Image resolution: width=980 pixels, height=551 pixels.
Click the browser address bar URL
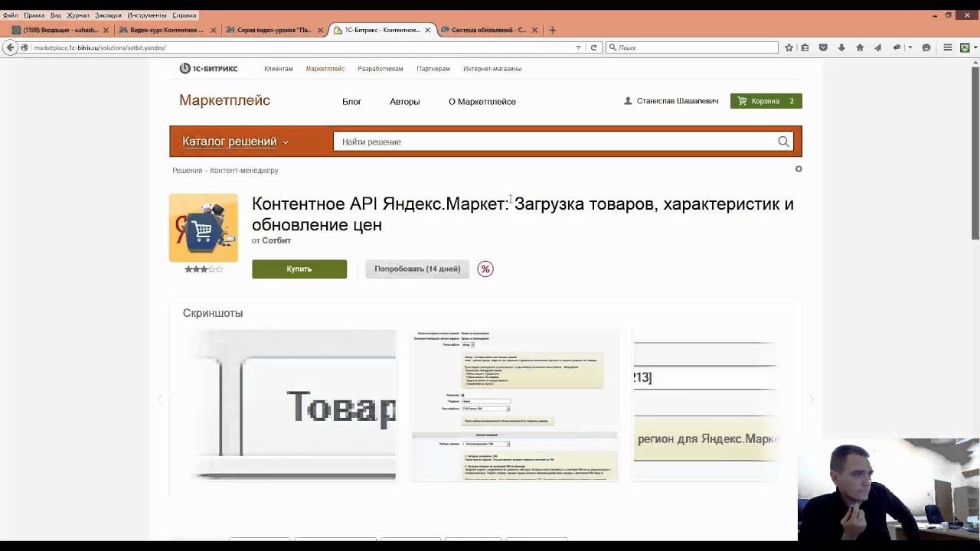click(x=100, y=47)
